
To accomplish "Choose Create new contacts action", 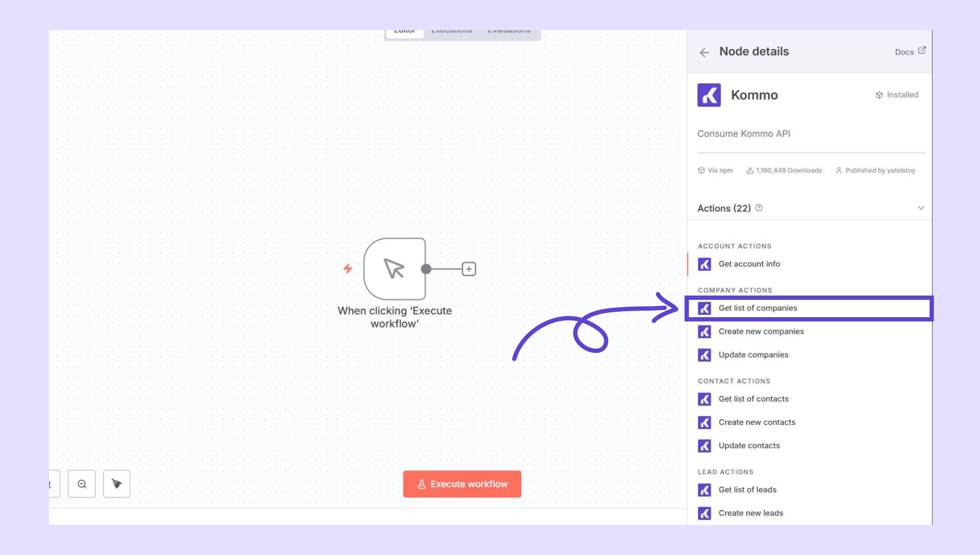I will point(756,422).
